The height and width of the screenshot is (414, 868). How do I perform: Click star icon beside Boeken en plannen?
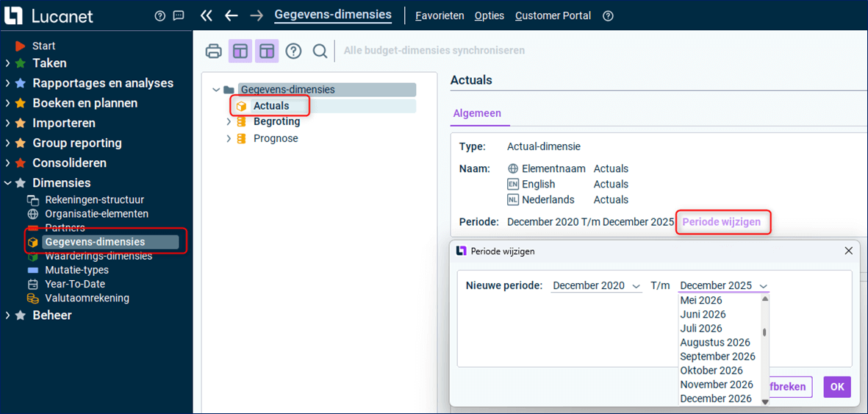(x=21, y=104)
